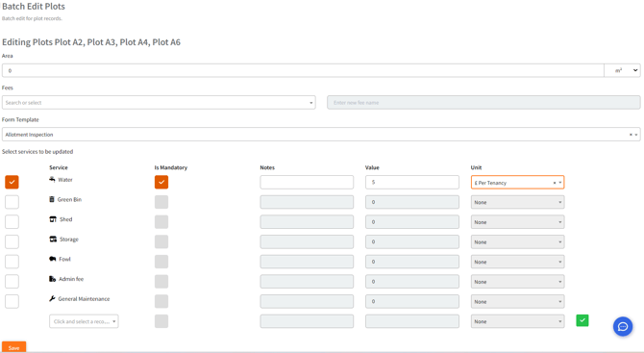
Task: Click the Storage service icon
Action: click(x=53, y=239)
